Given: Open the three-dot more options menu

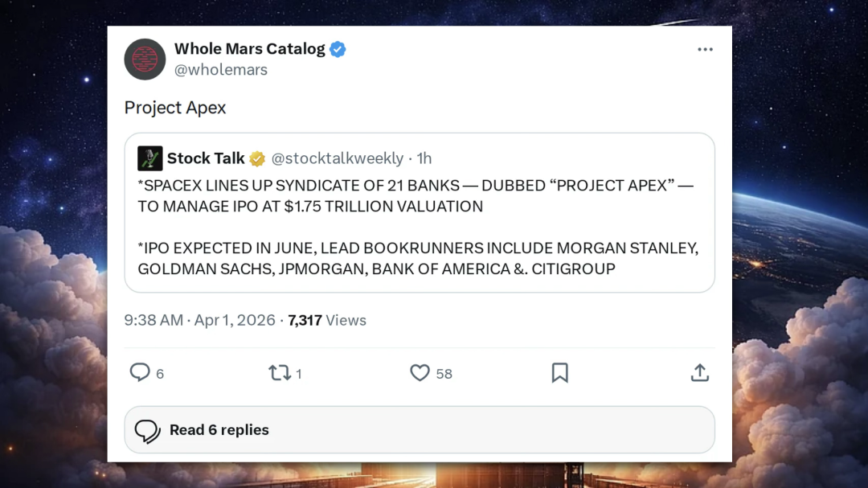Looking at the screenshot, I should pyautogui.click(x=705, y=50).
